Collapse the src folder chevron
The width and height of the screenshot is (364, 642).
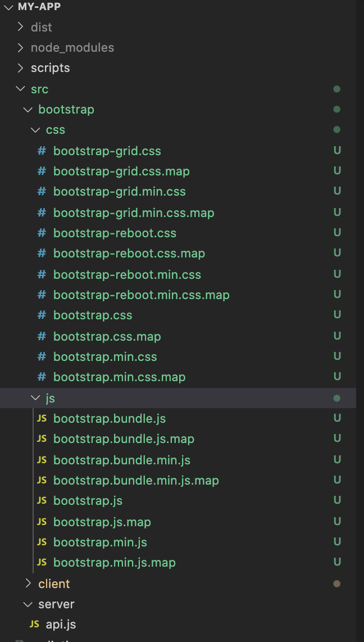tap(20, 89)
